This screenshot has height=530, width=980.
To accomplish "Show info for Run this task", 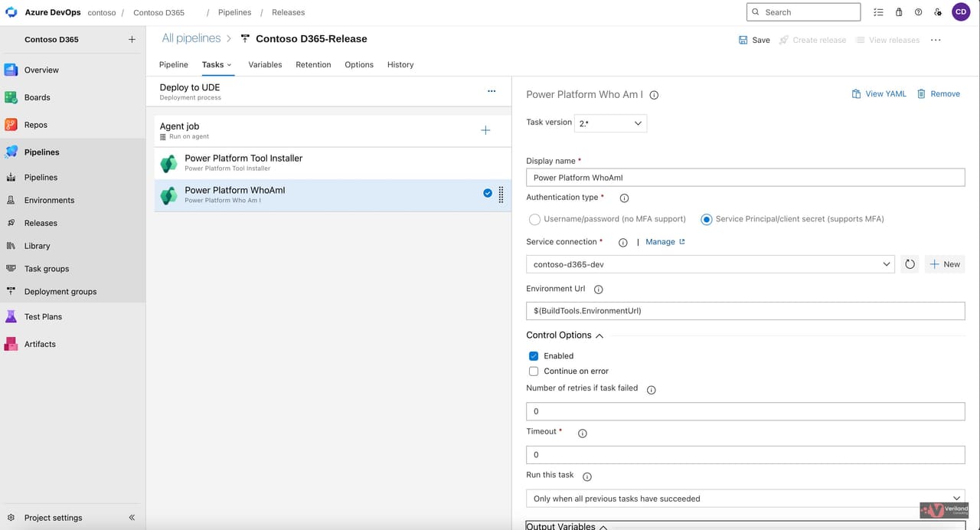I will pyautogui.click(x=587, y=476).
